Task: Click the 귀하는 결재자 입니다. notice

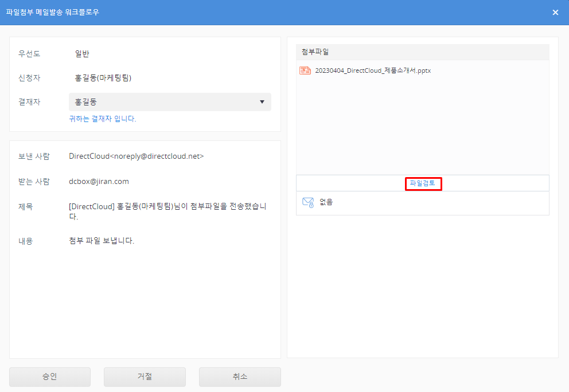Action: [x=103, y=119]
